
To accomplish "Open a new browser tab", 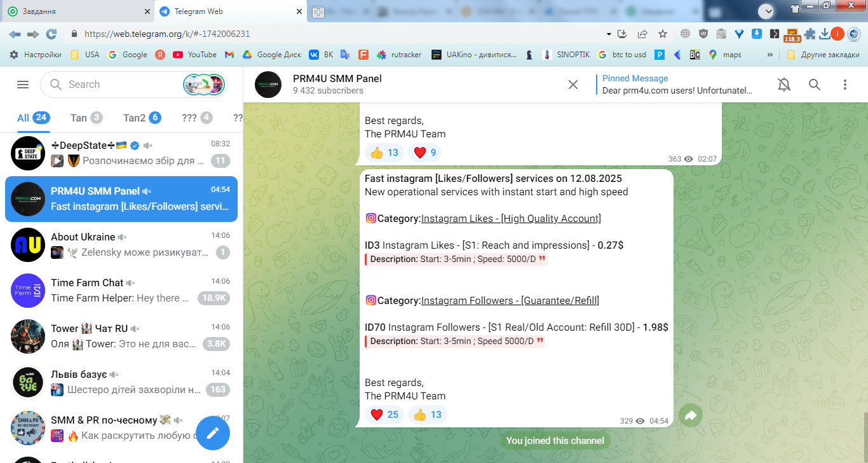I will [x=318, y=11].
